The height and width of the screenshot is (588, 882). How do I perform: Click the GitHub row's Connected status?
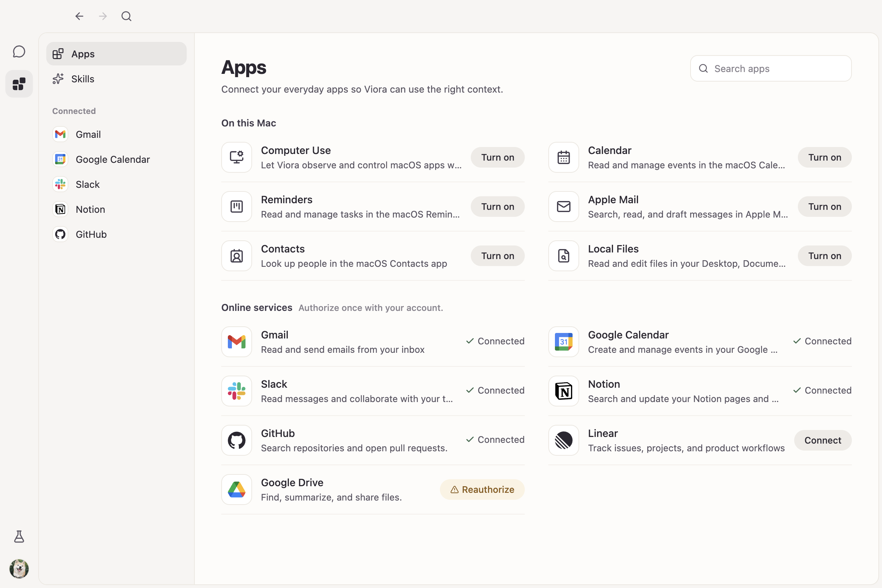pos(495,440)
